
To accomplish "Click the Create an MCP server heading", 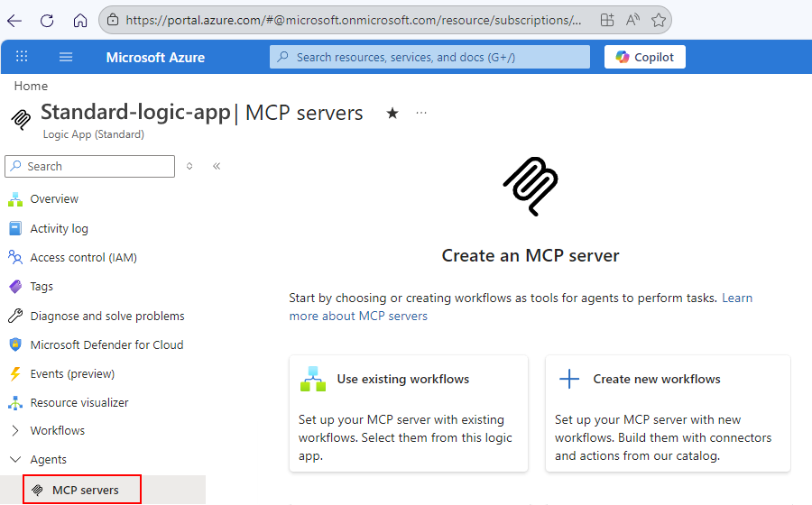I will pos(531,255).
